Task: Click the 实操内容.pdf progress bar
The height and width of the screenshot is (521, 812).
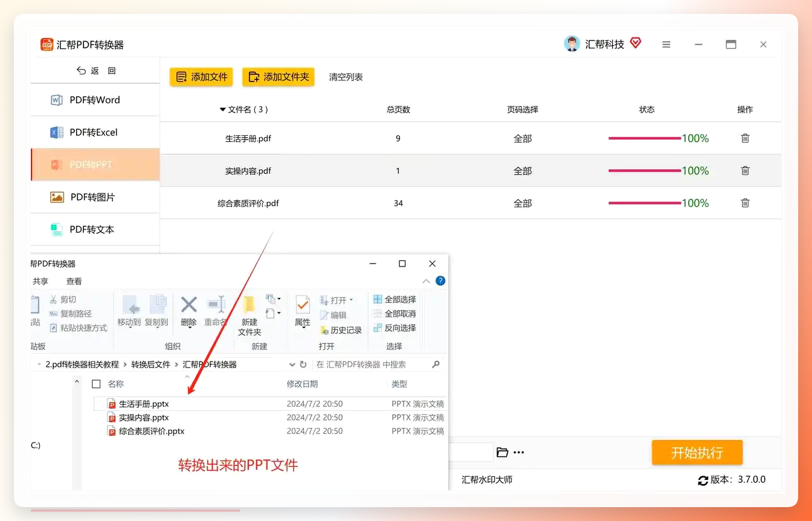Action: 645,171
